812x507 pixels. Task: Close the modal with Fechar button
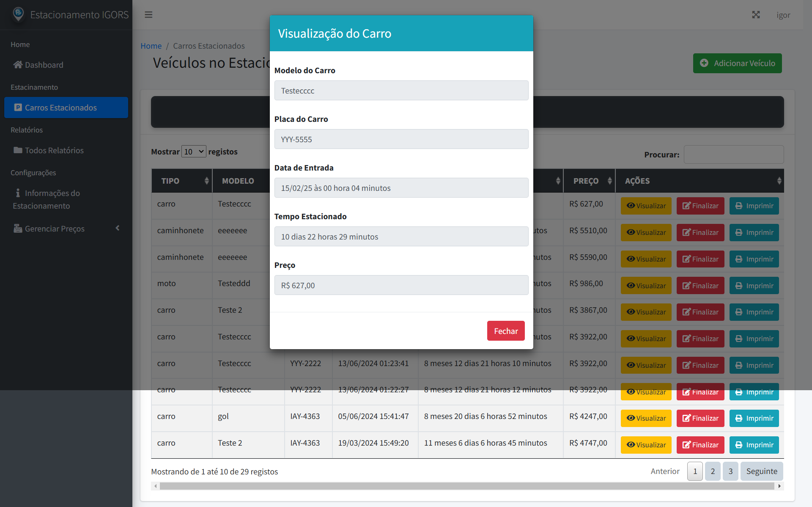tap(506, 331)
